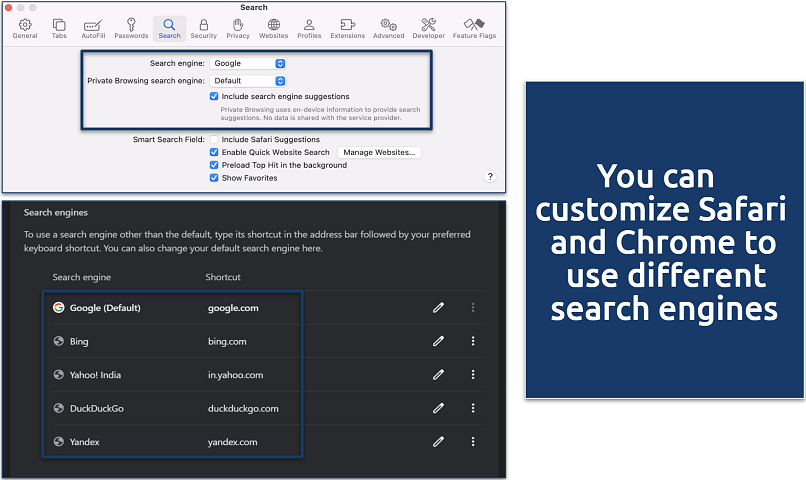806x480 pixels.
Task: Open the General preferences tab in Safari
Action: (x=25, y=29)
